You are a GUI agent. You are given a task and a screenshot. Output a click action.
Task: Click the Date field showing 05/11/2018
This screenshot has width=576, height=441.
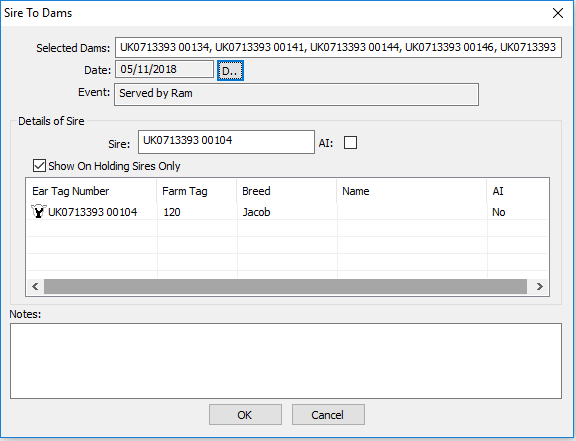tap(164, 69)
